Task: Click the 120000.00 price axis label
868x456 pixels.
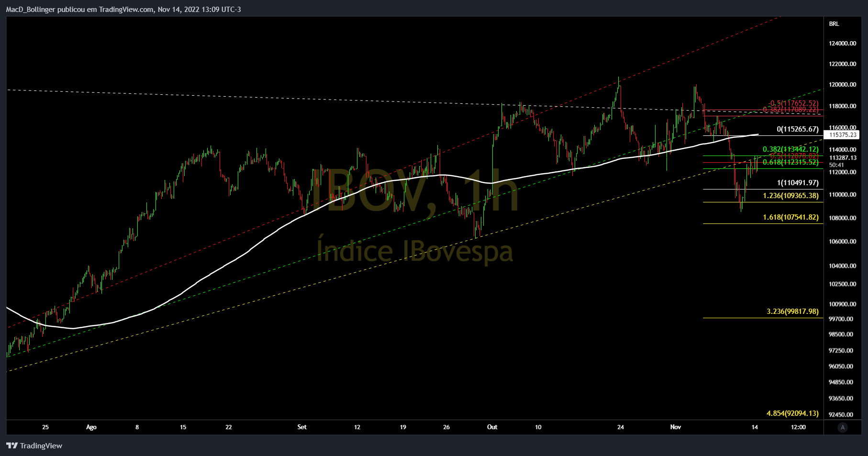Action: (842, 85)
